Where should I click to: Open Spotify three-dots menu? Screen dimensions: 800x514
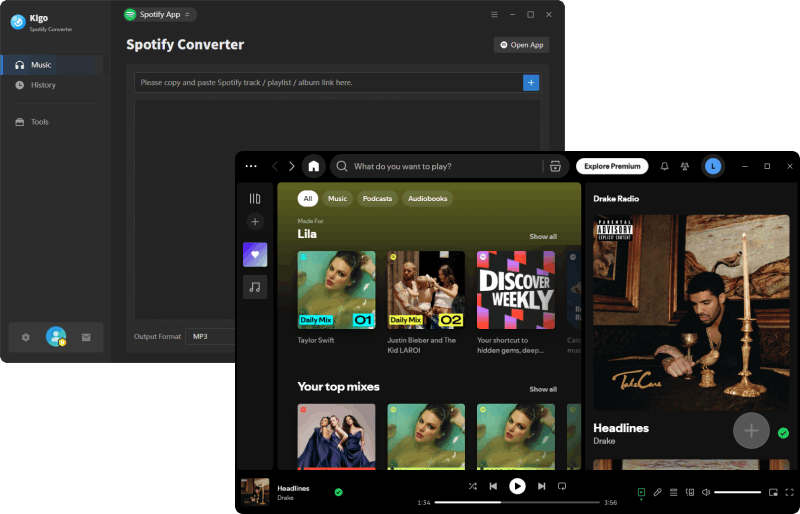click(251, 166)
